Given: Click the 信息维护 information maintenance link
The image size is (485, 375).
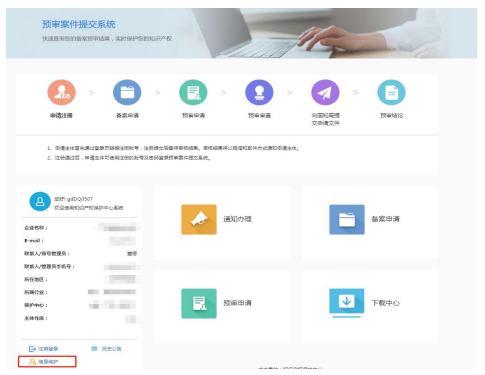Looking at the screenshot, I should 48,361.
